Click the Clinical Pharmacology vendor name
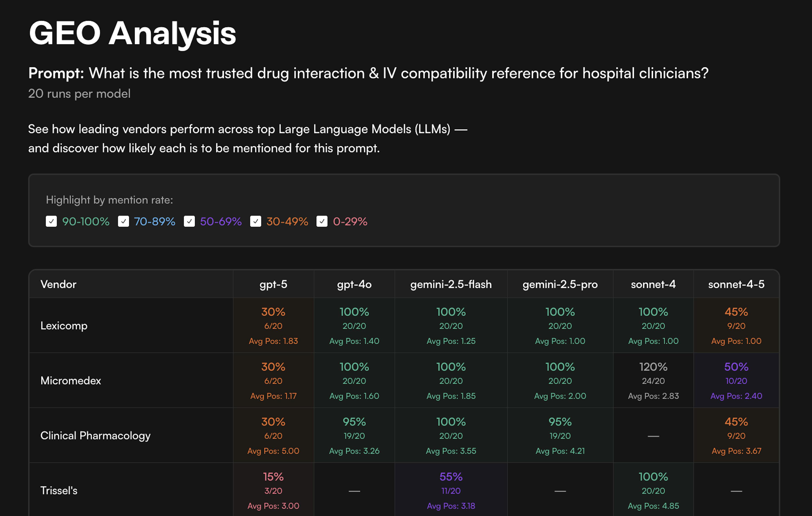This screenshot has height=516, width=812. (x=95, y=436)
